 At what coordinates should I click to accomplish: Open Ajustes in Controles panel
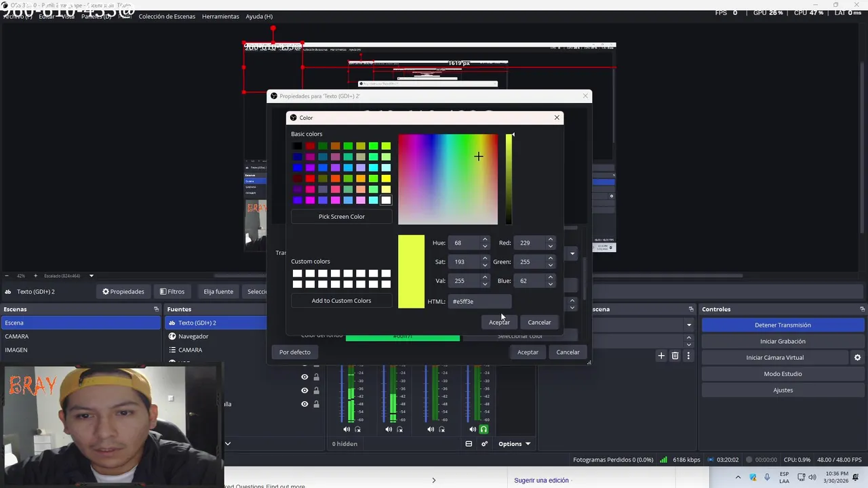783,390
